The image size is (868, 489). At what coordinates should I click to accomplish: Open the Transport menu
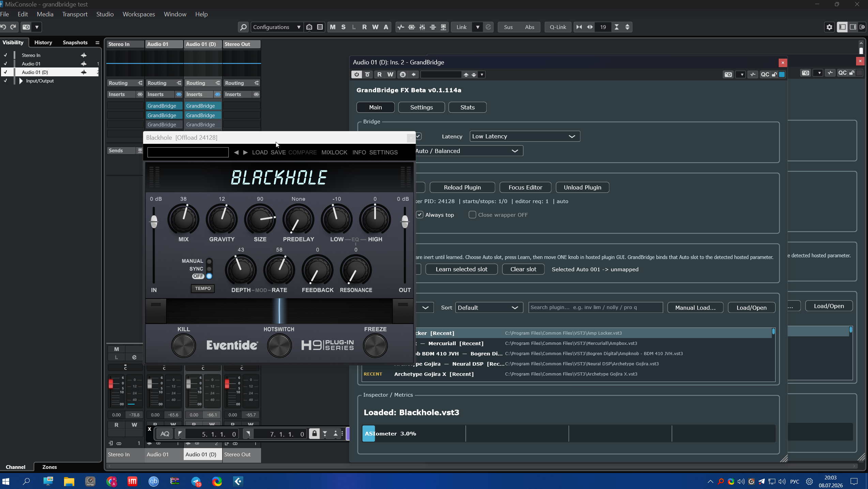[x=75, y=14]
